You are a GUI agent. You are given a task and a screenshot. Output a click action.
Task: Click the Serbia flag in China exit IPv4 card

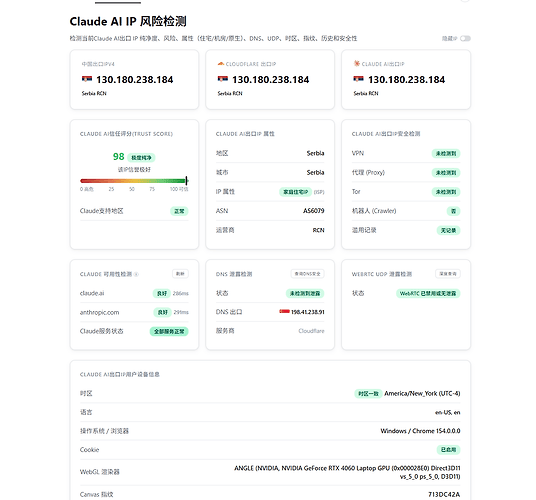coord(87,79)
